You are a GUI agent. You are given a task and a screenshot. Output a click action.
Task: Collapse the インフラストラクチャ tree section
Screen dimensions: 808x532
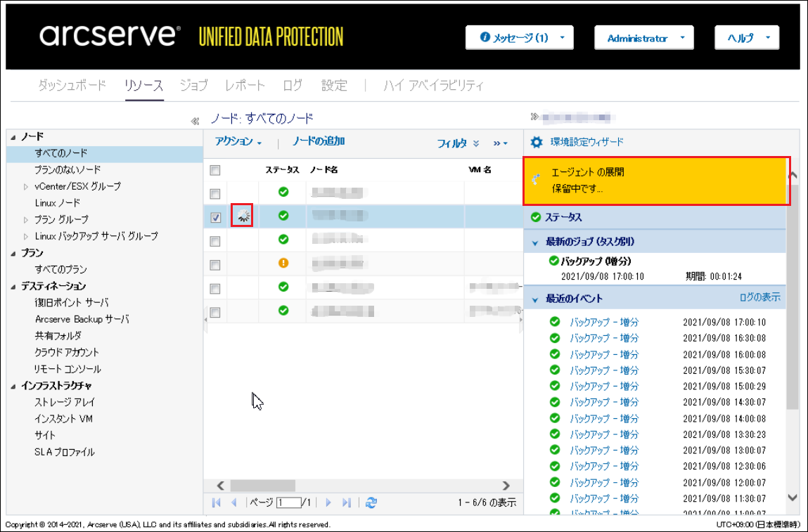pos(13,387)
